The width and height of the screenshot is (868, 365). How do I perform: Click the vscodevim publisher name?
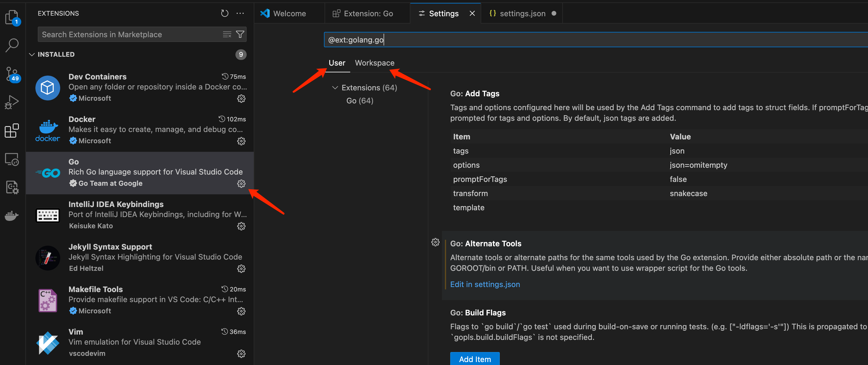point(87,353)
